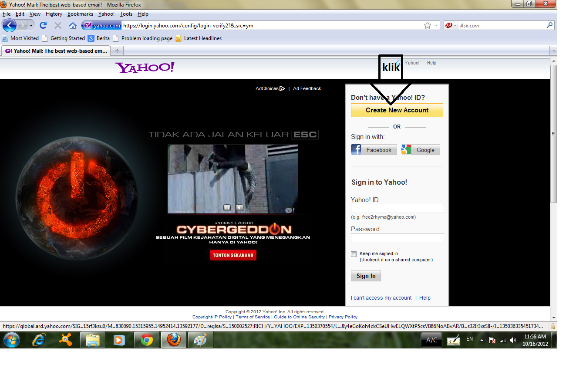Open the Berita bookmark
The image size is (566, 392).
pyautogui.click(x=99, y=38)
